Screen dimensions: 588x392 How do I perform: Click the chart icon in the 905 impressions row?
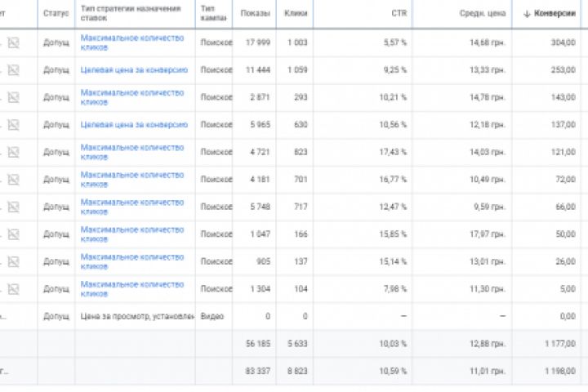[14, 261]
